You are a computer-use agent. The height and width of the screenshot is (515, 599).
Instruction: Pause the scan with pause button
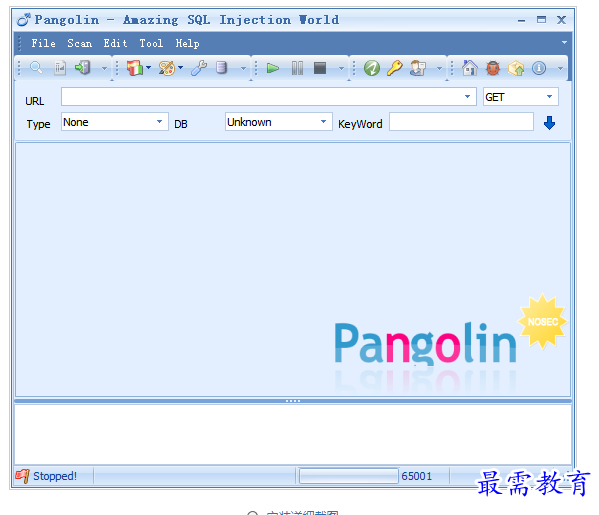[x=297, y=68]
